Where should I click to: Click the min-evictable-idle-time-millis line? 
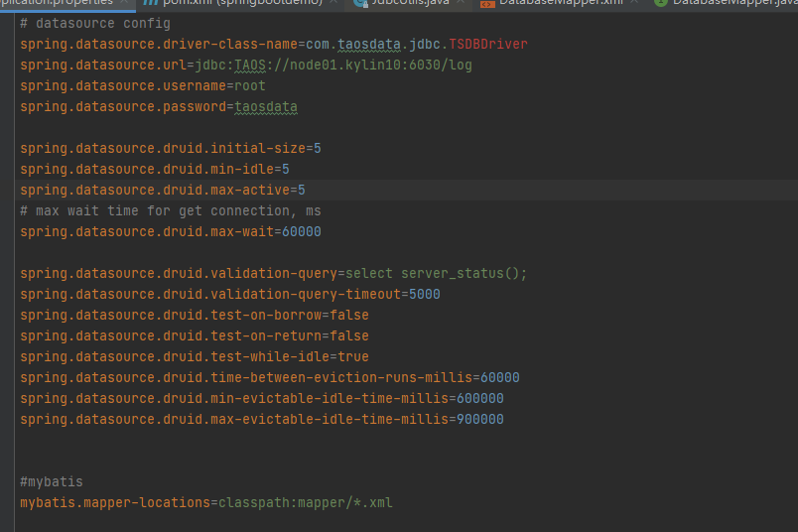pos(262,399)
